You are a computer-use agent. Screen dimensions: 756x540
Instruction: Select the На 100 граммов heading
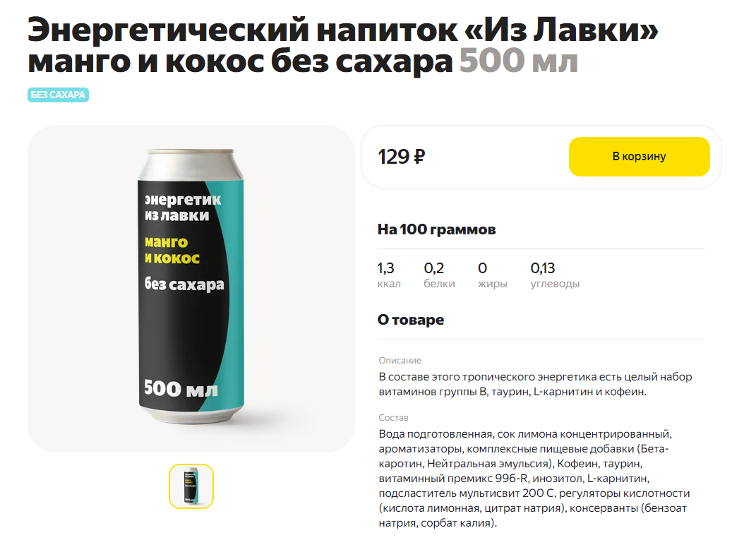[436, 229]
